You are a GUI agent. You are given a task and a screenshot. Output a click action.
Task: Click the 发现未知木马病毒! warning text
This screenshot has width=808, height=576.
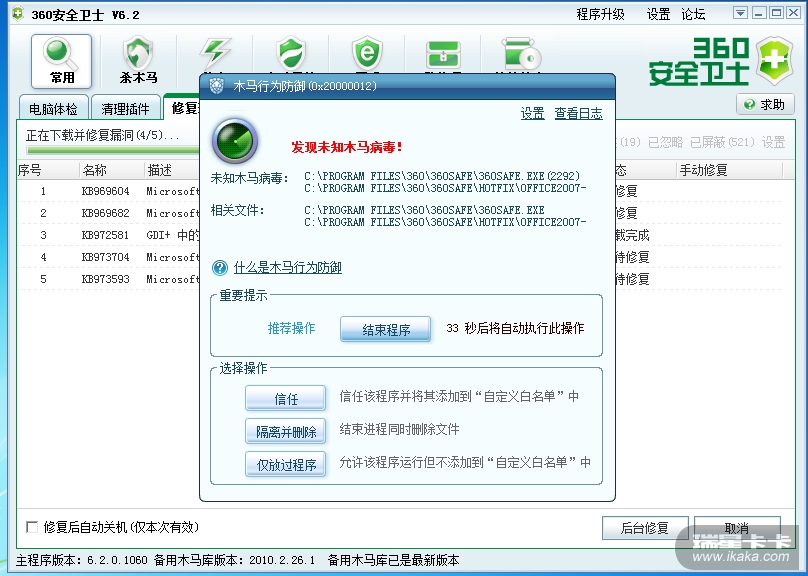click(x=347, y=147)
